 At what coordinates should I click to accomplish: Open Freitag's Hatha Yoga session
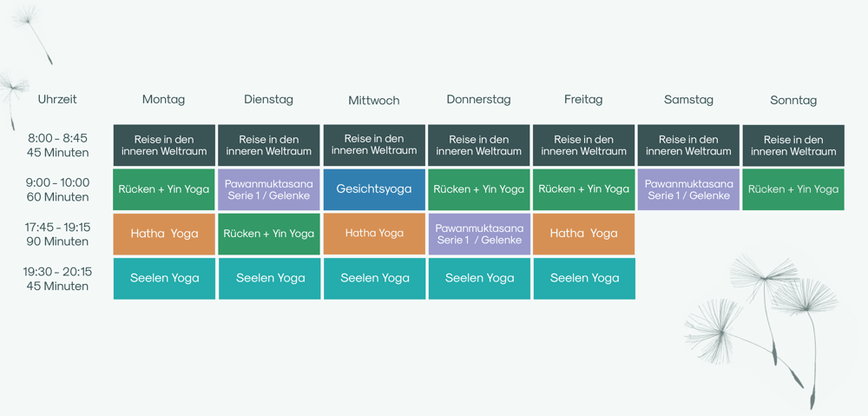click(583, 234)
